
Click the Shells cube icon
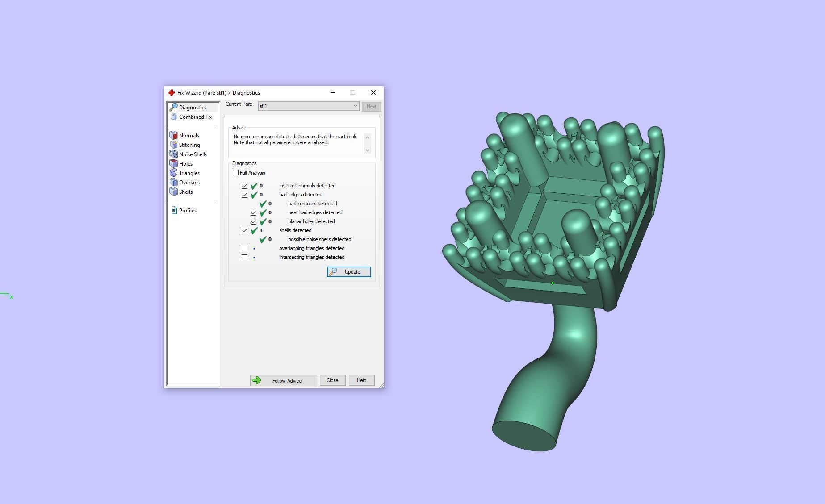tap(174, 192)
